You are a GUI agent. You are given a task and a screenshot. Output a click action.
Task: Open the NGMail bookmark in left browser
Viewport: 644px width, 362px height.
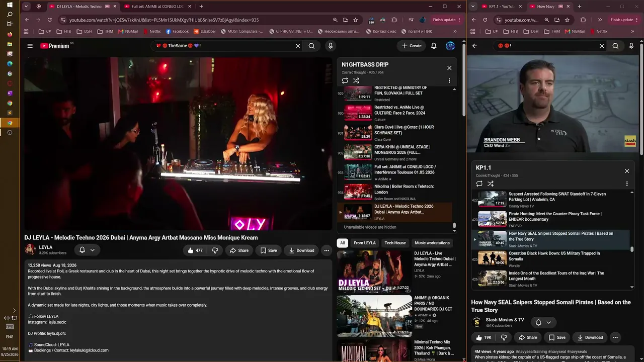point(128,31)
